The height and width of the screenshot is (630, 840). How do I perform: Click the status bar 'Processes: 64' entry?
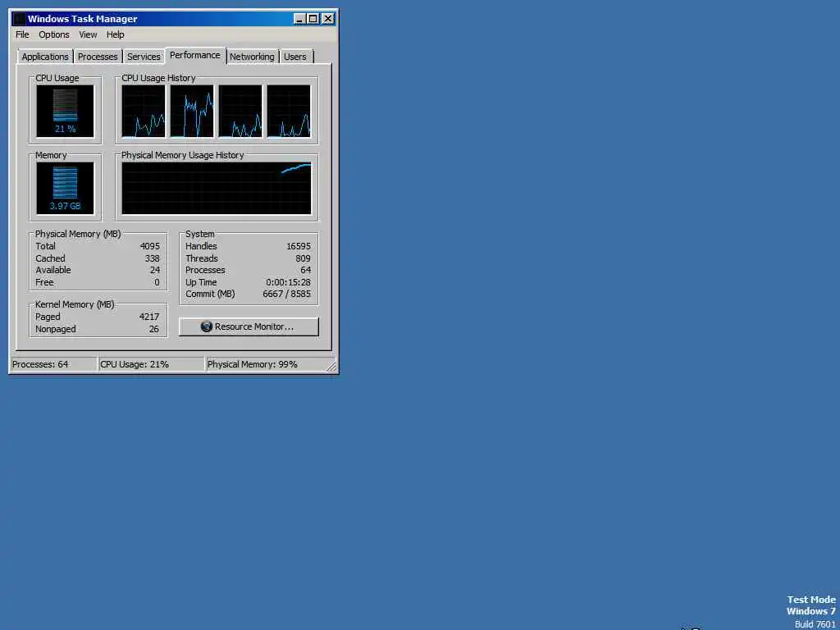[x=53, y=364]
